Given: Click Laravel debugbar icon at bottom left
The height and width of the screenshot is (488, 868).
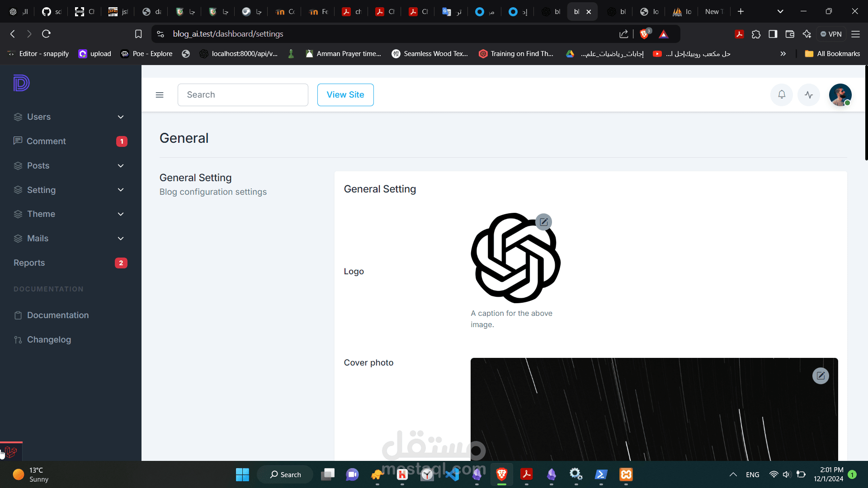Looking at the screenshot, I should [11, 451].
